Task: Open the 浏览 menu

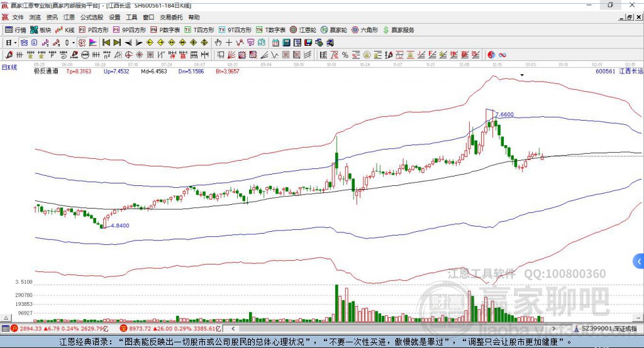Action: pyautogui.click(x=35, y=17)
